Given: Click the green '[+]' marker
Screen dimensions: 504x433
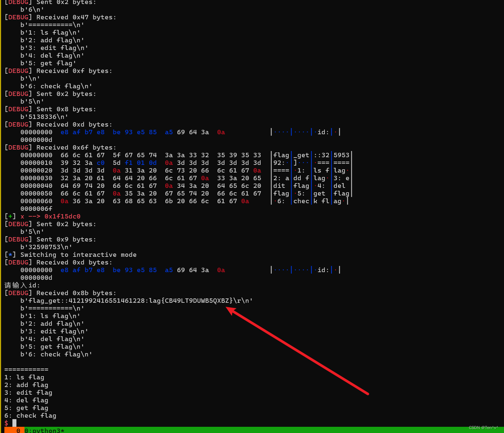Looking at the screenshot, I should pos(10,216).
